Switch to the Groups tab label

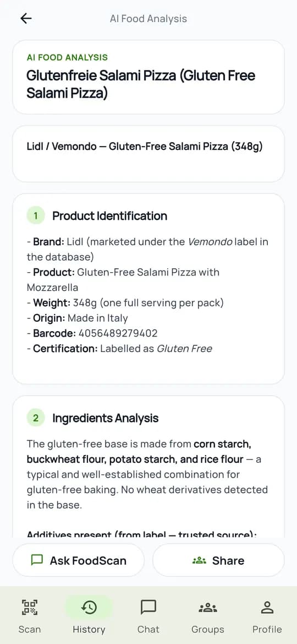(x=207, y=629)
